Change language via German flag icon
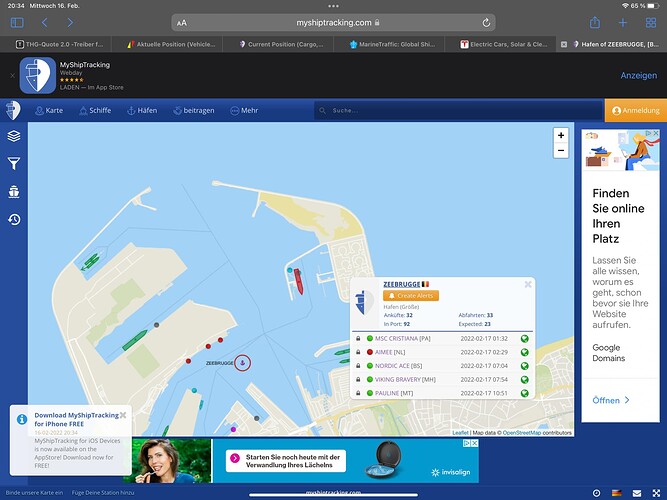The image size is (667, 500). tap(616, 493)
